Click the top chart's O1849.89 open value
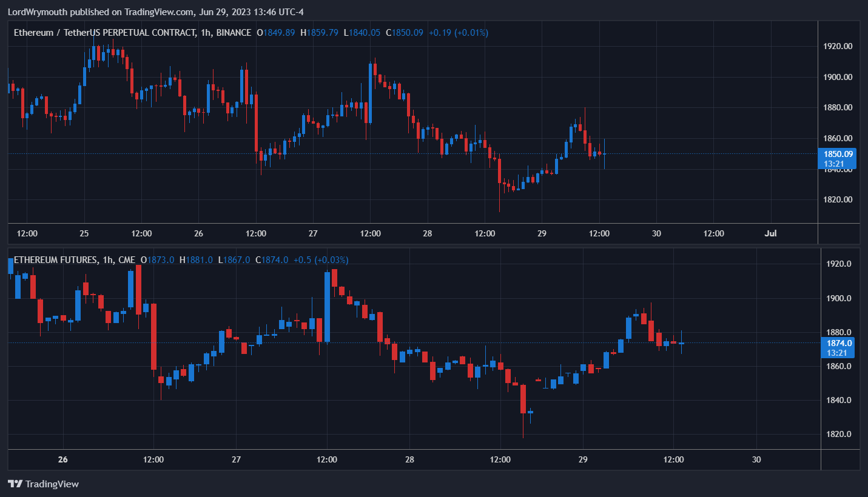The width and height of the screenshot is (868, 497). click(276, 32)
